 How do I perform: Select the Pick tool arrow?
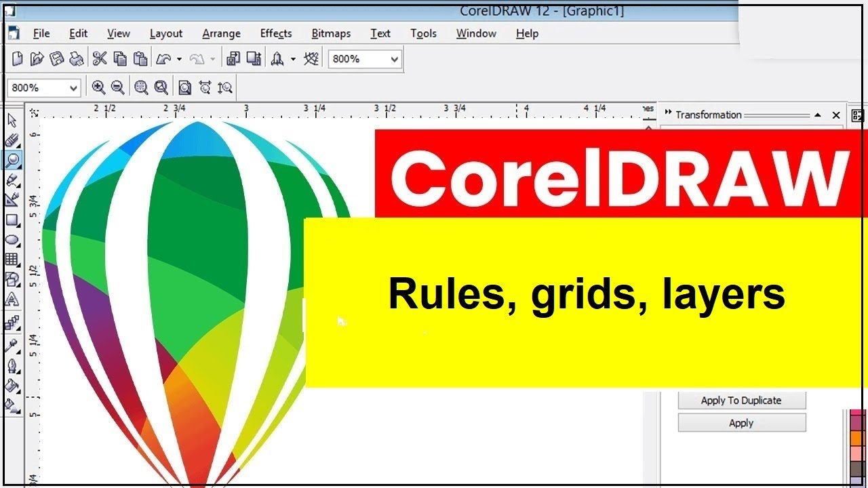[12, 121]
